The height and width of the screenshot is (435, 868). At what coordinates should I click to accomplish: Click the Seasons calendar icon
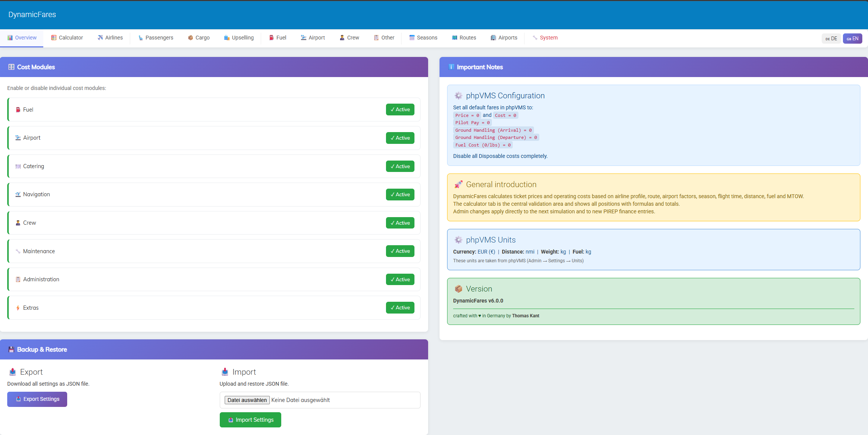coord(412,38)
